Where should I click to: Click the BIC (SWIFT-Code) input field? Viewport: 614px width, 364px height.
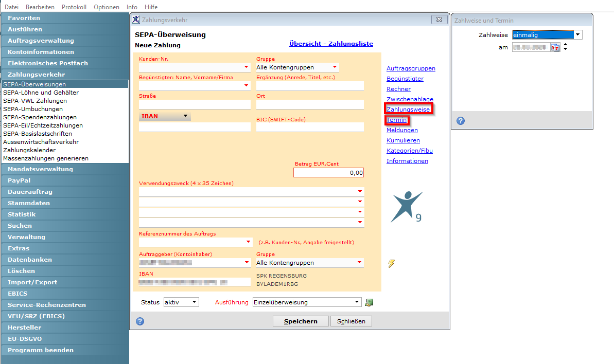pyautogui.click(x=310, y=126)
